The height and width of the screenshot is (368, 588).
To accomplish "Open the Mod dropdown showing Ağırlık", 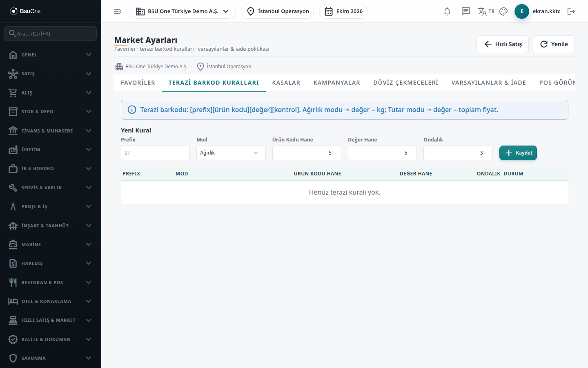I will tap(231, 153).
